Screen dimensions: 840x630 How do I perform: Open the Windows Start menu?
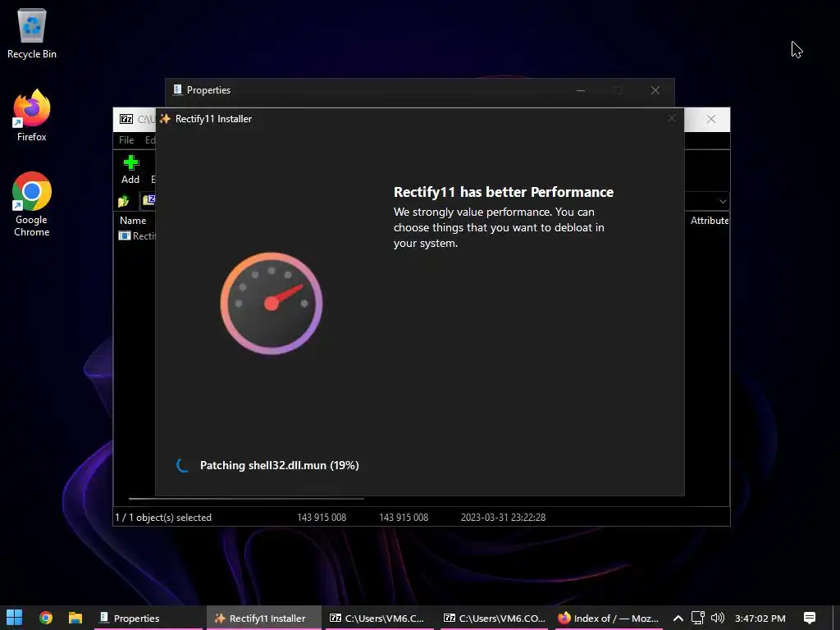click(15, 618)
